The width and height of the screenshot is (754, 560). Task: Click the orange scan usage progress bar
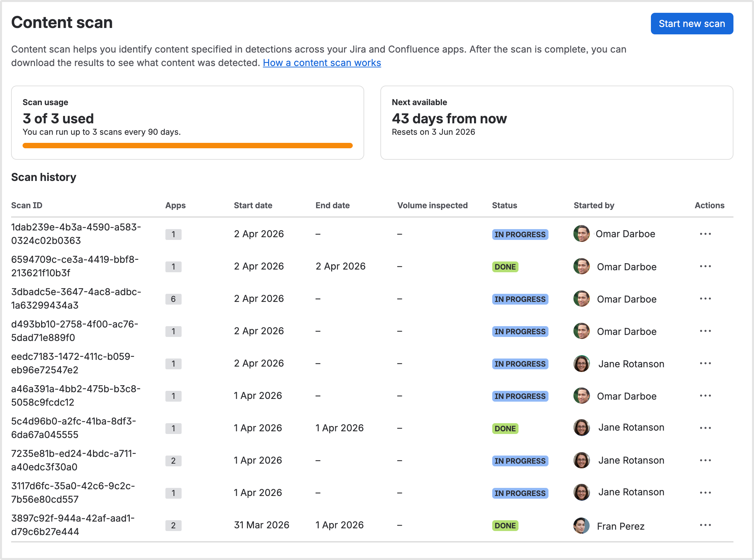click(187, 146)
